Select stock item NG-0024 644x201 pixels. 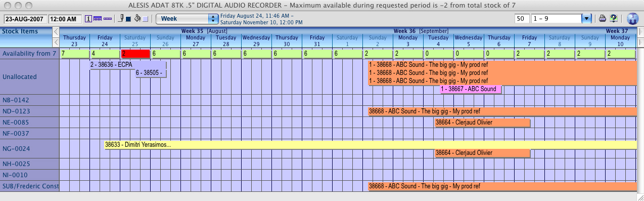30,149
